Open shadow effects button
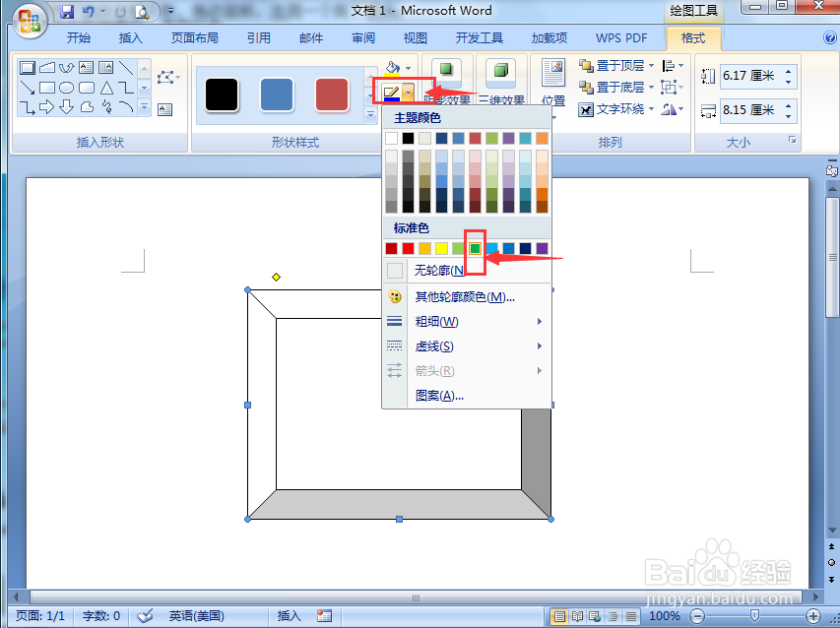Image resolution: width=840 pixels, height=628 pixels. coord(446,81)
